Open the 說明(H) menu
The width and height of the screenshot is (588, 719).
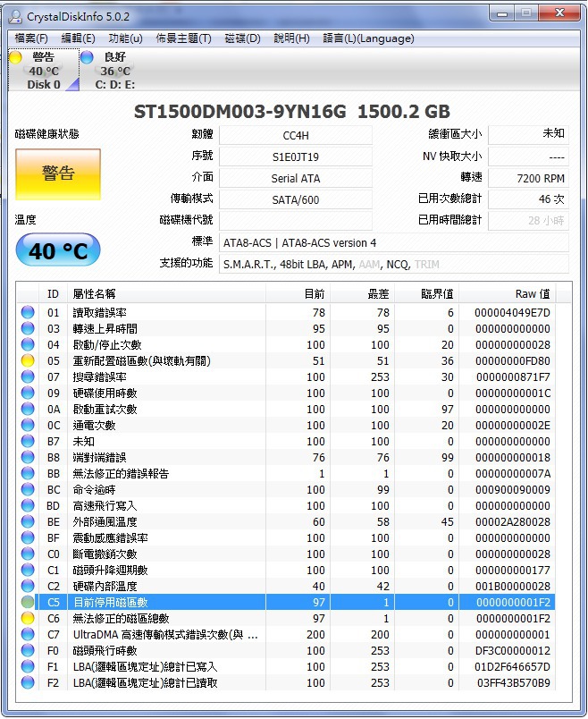click(291, 38)
